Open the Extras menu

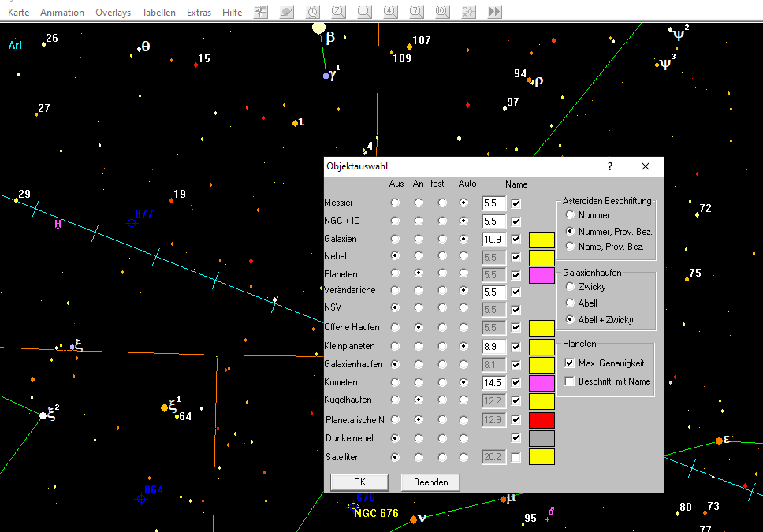pos(199,13)
